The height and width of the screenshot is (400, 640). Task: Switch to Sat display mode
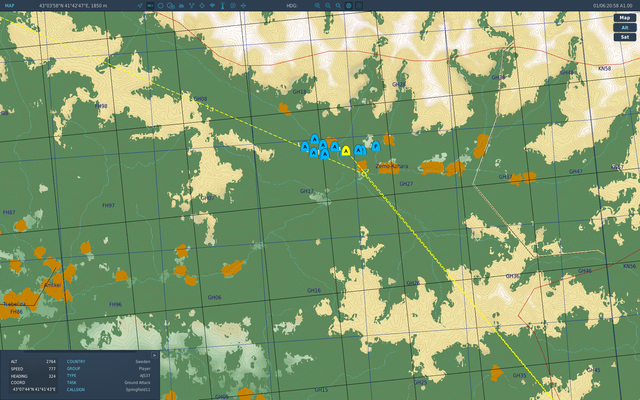pos(624,37)
